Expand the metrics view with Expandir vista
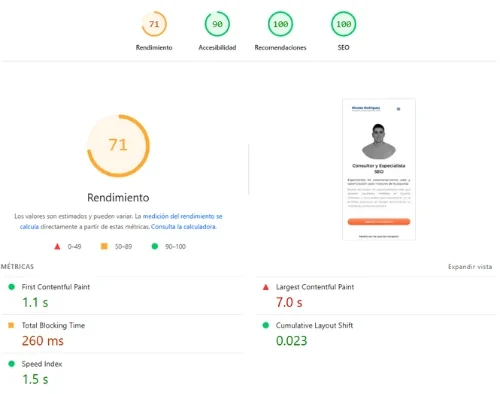 tap(470, 267)
